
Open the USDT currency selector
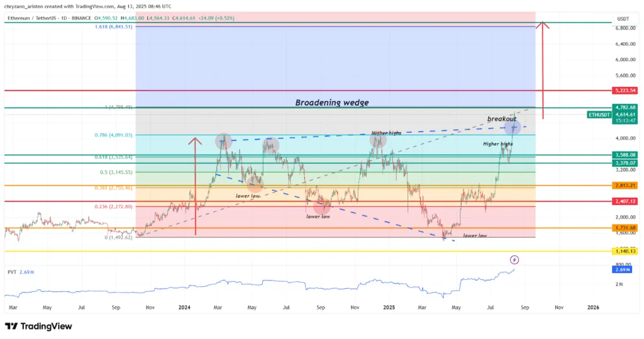[x=623, y=18]
